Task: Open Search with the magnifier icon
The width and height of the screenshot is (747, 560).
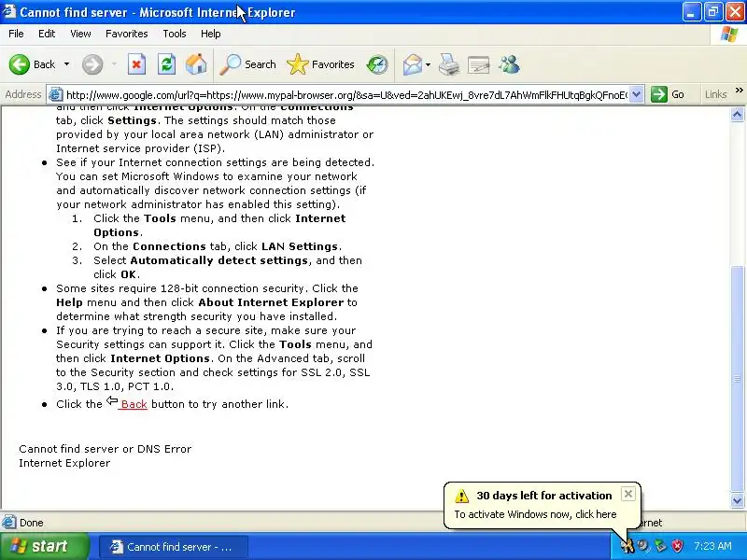Action: coord(247,64)
